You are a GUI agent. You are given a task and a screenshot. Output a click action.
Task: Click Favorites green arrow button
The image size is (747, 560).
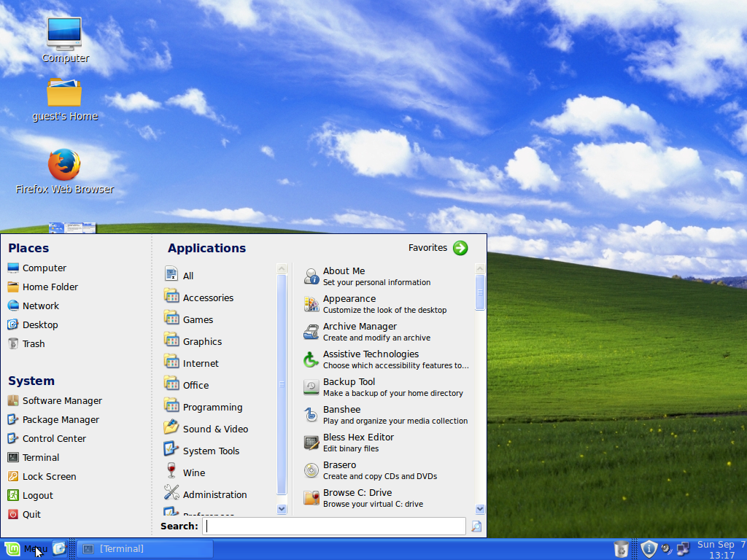coord(460,248)
